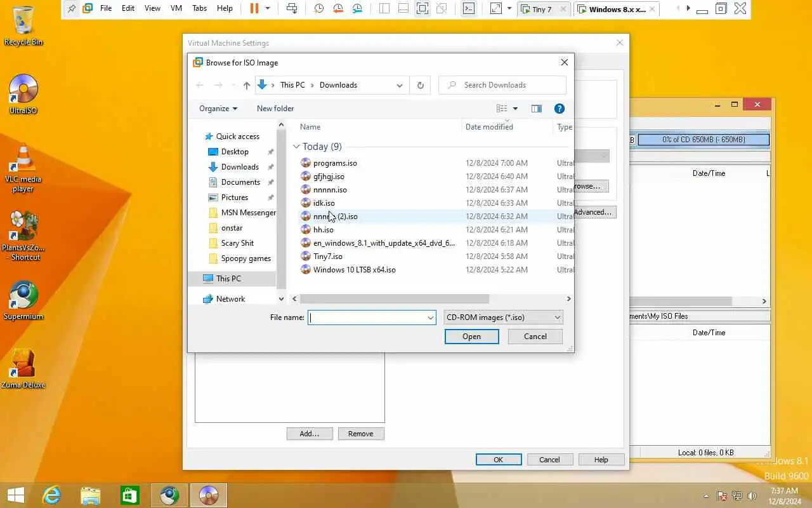Screen dimensions: 812x508
Task: Click the blue help icon
Action: click(559, 109)
